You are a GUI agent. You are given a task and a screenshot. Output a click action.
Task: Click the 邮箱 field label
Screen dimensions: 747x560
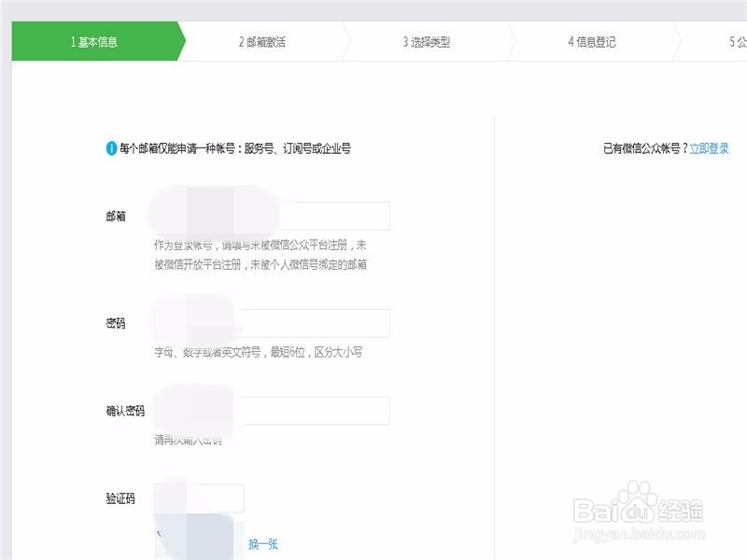(116, 217)
